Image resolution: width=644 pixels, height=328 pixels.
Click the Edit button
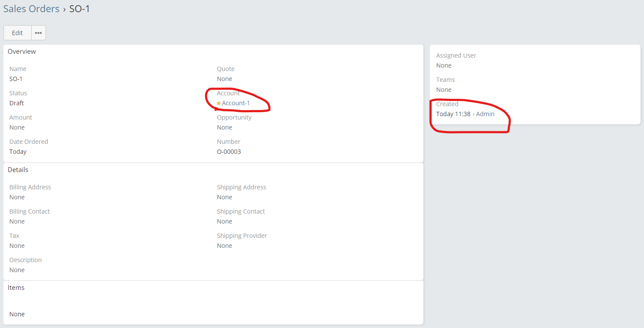point(17,33)
